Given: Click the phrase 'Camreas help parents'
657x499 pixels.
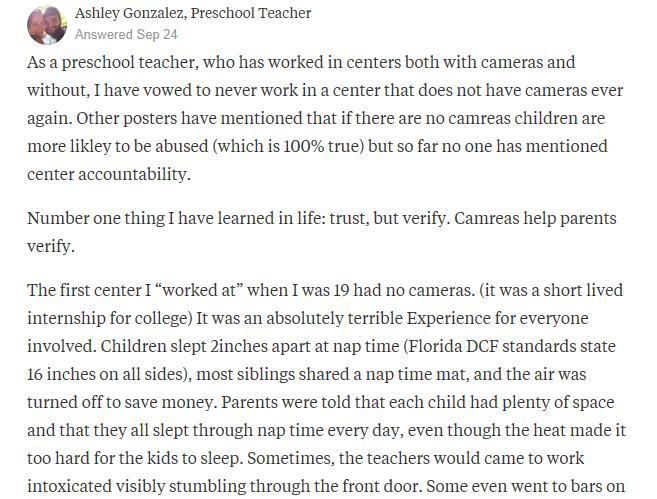Looking at the screenshot, I should [x=535, y=218].
